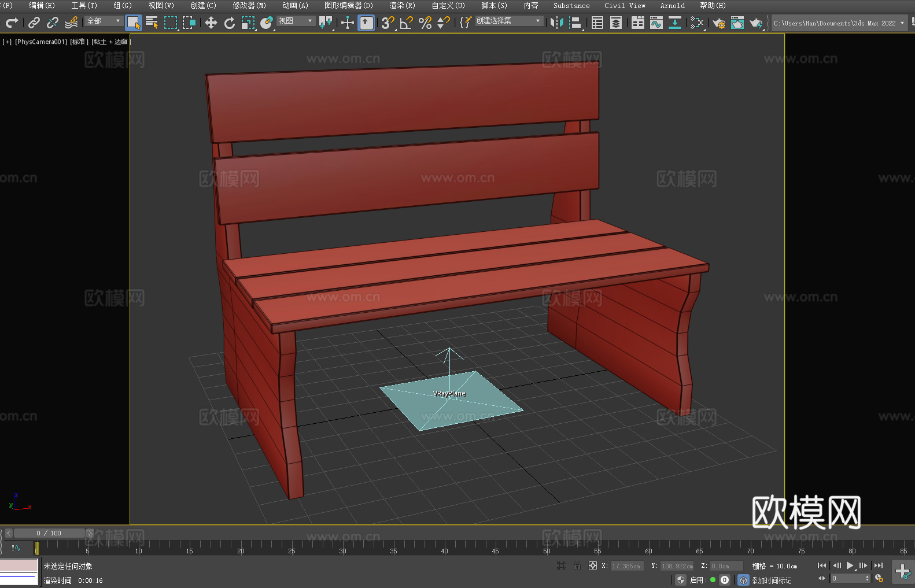The width and height of the screenshot is (915, 588).
Task: Select the Link tool (chain icon)
Action: coord(34,23)
